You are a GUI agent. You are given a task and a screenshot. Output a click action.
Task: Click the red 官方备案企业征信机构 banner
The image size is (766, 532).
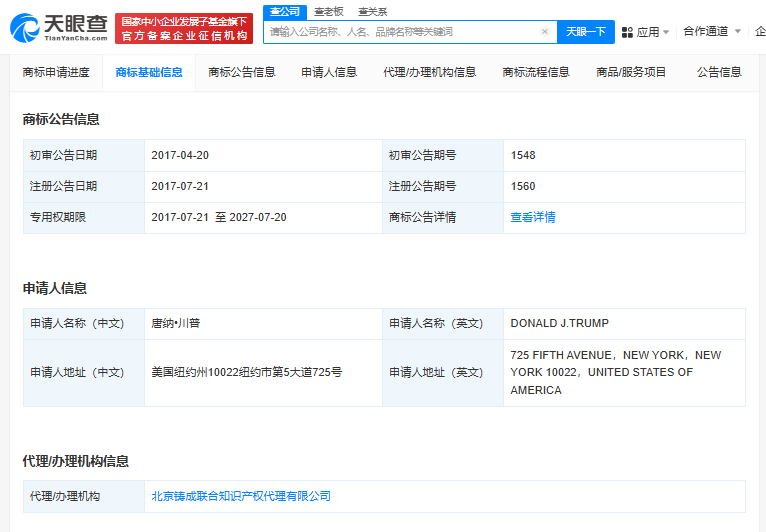(x=184, y=28)
